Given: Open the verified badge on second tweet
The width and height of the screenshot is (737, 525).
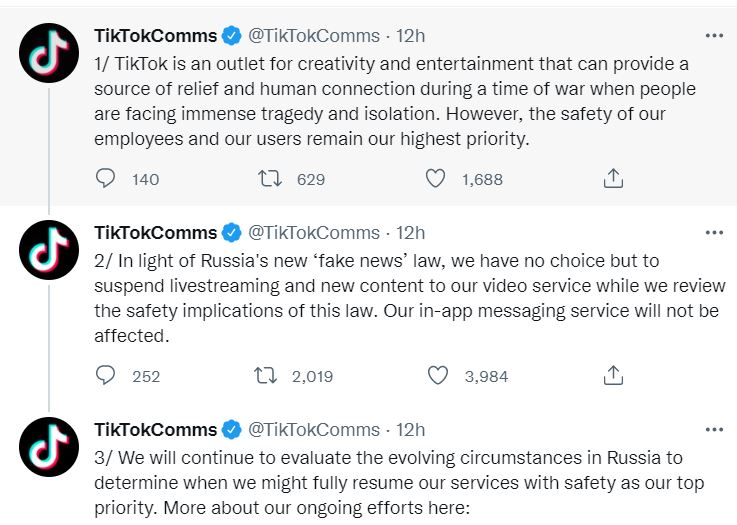Looking at the screenshot, I should point(231,233).
